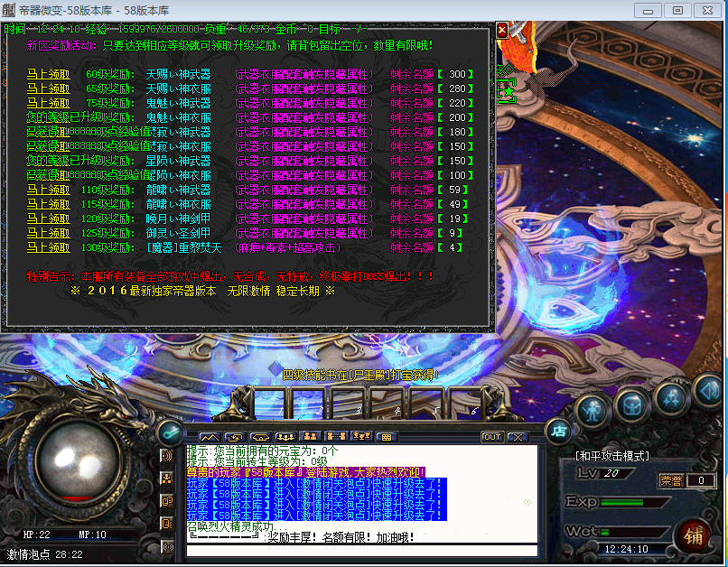Viewport: 728px width, 567px height.
Task: Open the trophy ranking toolbar icon
Action: point(361,436)
